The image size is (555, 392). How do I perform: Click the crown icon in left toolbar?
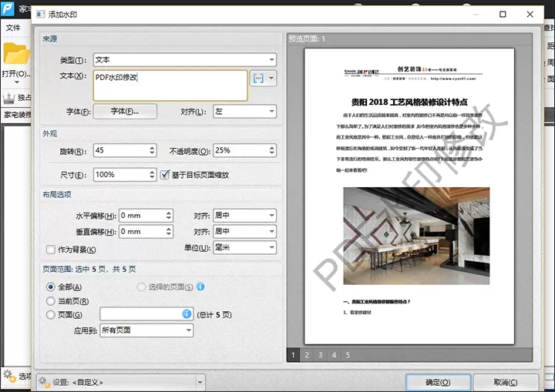8,98
